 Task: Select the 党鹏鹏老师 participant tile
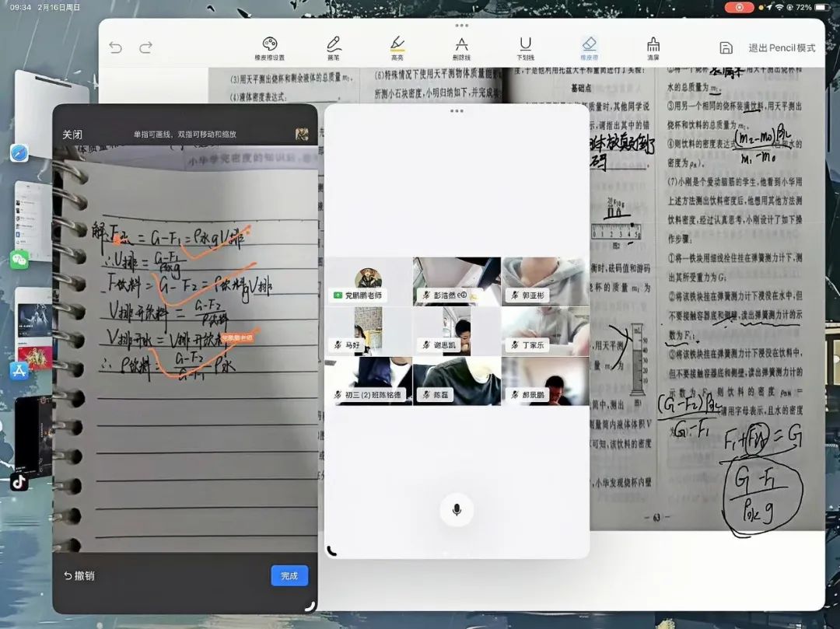(368, 281)
